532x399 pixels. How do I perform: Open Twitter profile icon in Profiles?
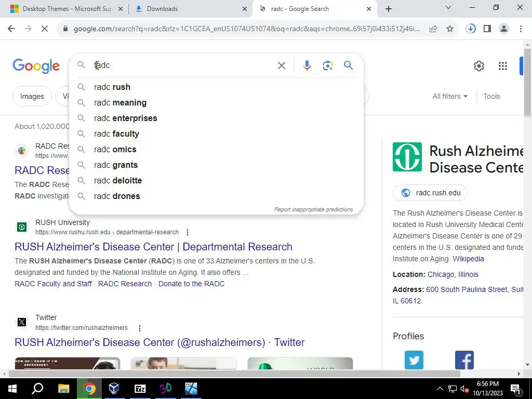[414, 360]
